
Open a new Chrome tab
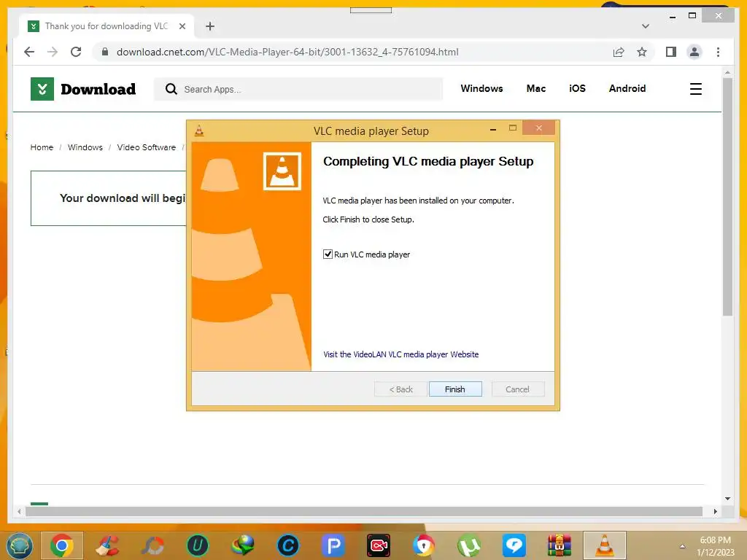tap(210, 26)
